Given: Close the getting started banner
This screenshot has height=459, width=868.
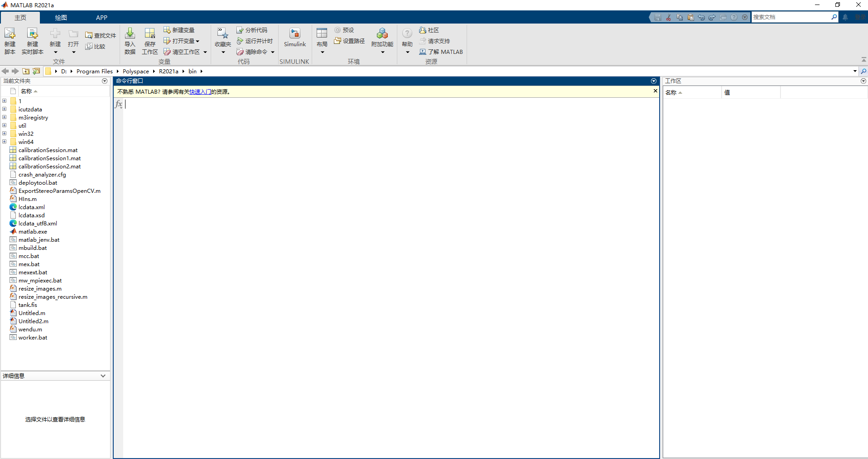Looking at the screenshot, I should [655, 91].
